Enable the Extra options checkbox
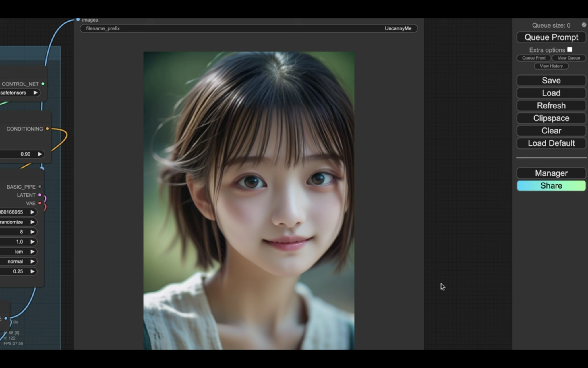Viewport: 588px width, 368px height. pos(570,49)
